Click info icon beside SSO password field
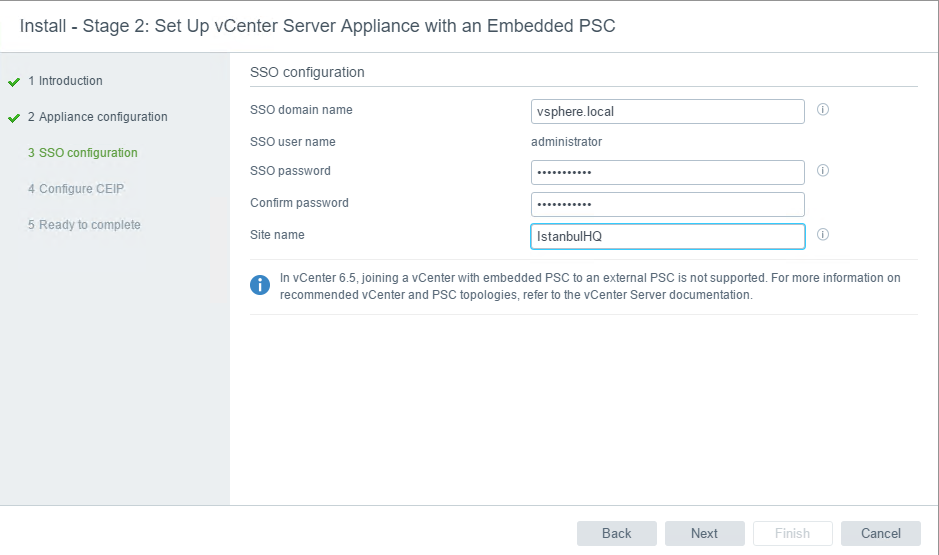 823,171
